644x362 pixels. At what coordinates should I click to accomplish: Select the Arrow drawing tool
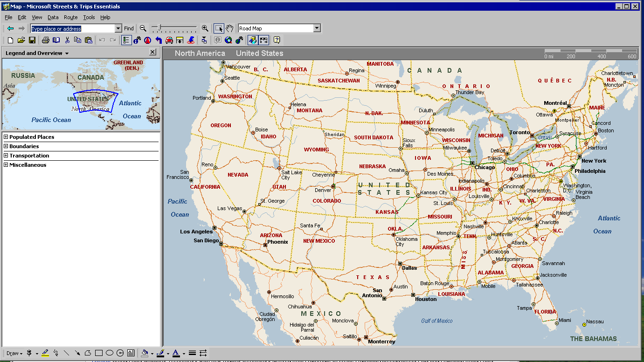(77, 353)
